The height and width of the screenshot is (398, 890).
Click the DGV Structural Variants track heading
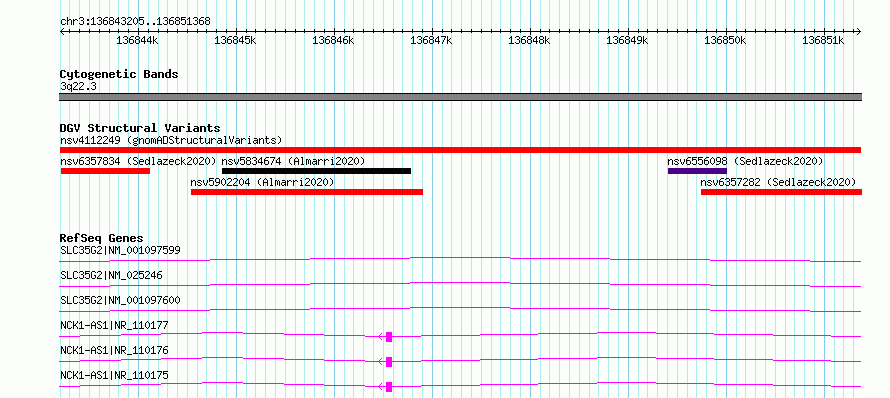pos(140,128)
